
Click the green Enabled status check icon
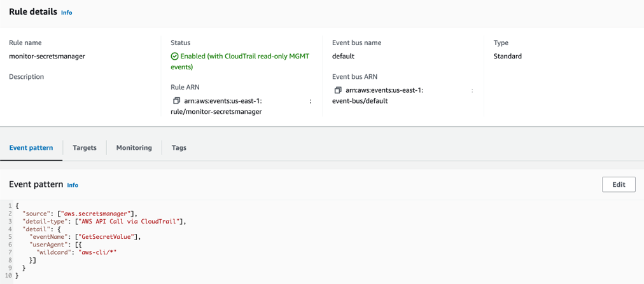pos(174,56)
